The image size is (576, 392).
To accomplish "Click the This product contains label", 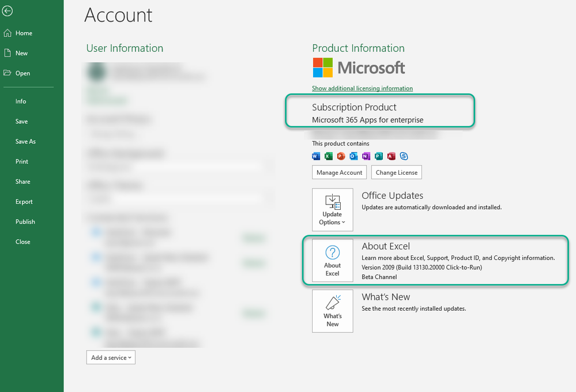I will click(x=341, y=144).
